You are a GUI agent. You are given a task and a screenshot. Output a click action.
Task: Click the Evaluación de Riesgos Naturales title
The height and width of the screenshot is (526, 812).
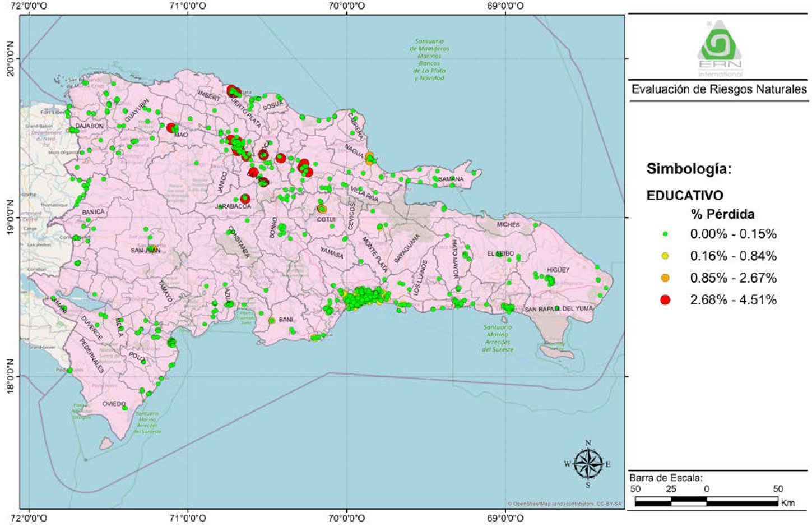coord(719,90)
